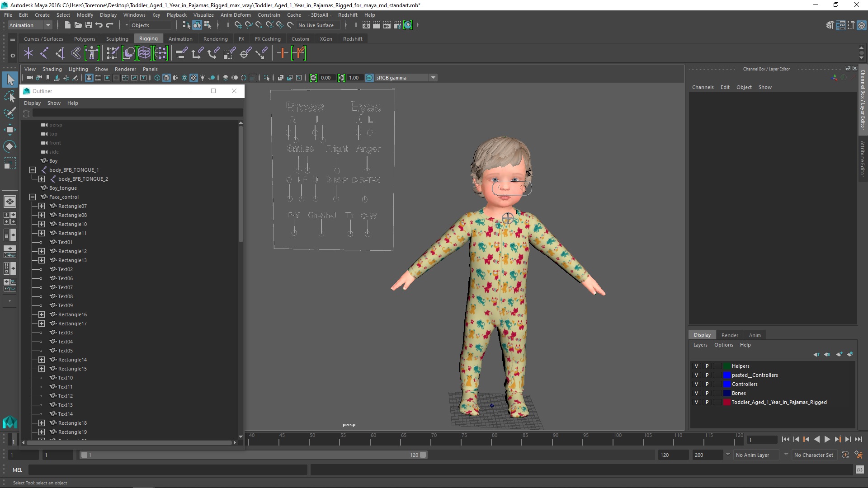Click the Parent constraint shelf icon
Screen dimensions: 868x488
pyautogui.click(x=181, y=53)
